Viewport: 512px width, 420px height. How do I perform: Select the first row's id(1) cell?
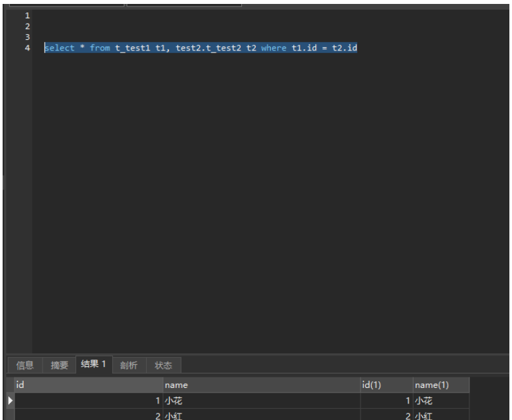(x=387, y=401)
